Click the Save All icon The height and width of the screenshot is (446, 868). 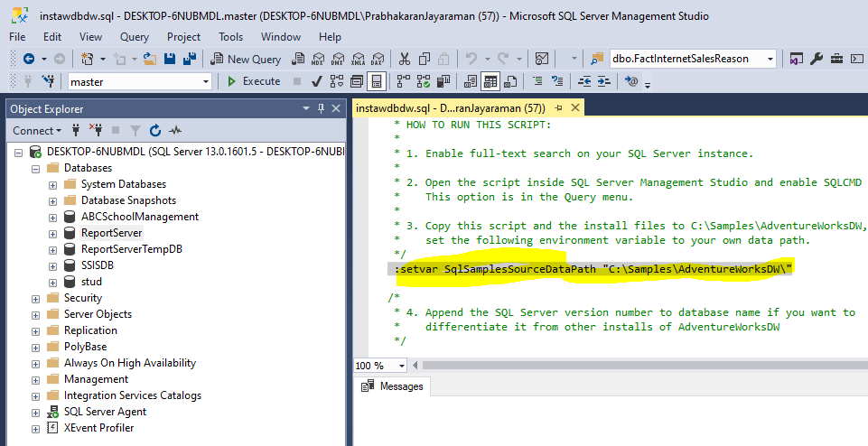[190, 59]
